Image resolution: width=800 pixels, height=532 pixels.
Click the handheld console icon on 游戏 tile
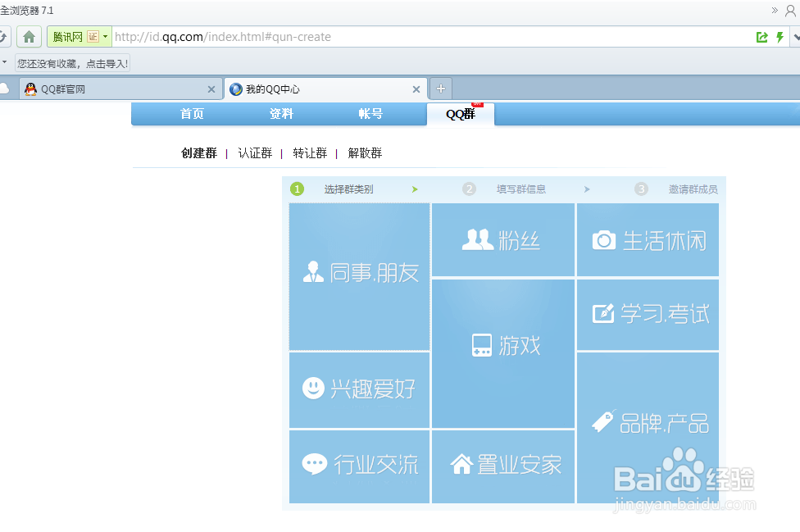[482, 345]
